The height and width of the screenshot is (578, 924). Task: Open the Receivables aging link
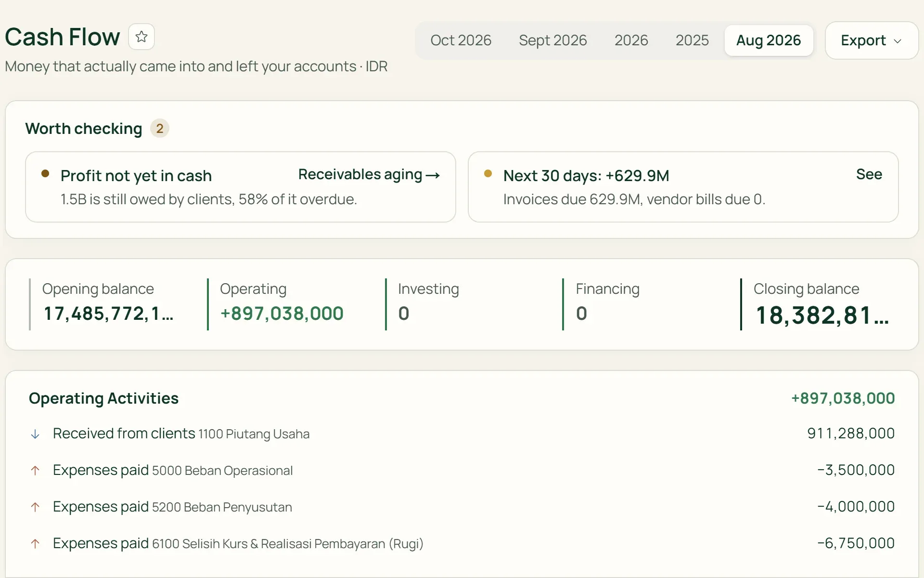tap(369, 174)
